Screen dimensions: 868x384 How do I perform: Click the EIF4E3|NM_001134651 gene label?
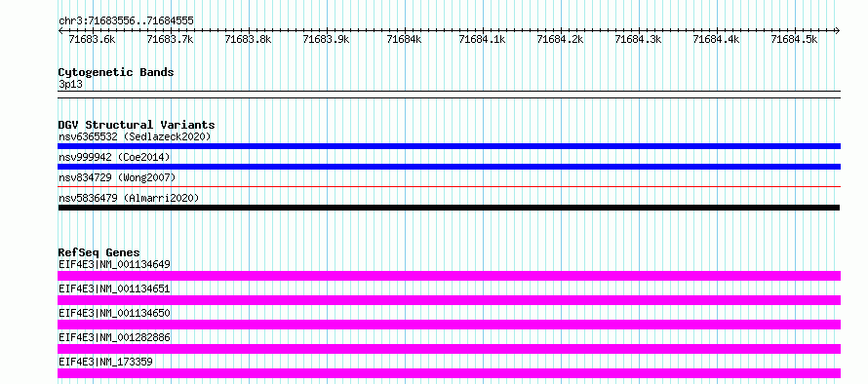point(114,288)
